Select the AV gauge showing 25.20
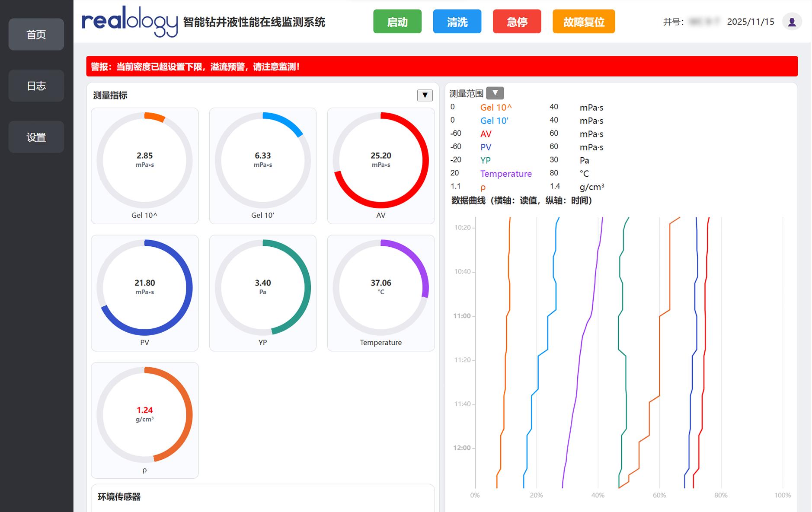This screenshot has width=812, height=512. pyautogui.click(x=381, y=166)
